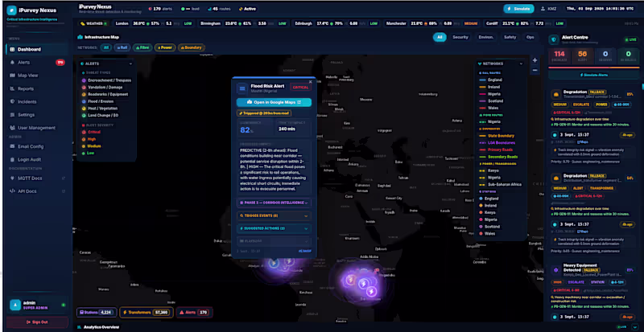Image resolution: width=644 pixels, height=332 pixels.
Task: Click the Login Audit shield icon
Action: click(x=12, y=160)
